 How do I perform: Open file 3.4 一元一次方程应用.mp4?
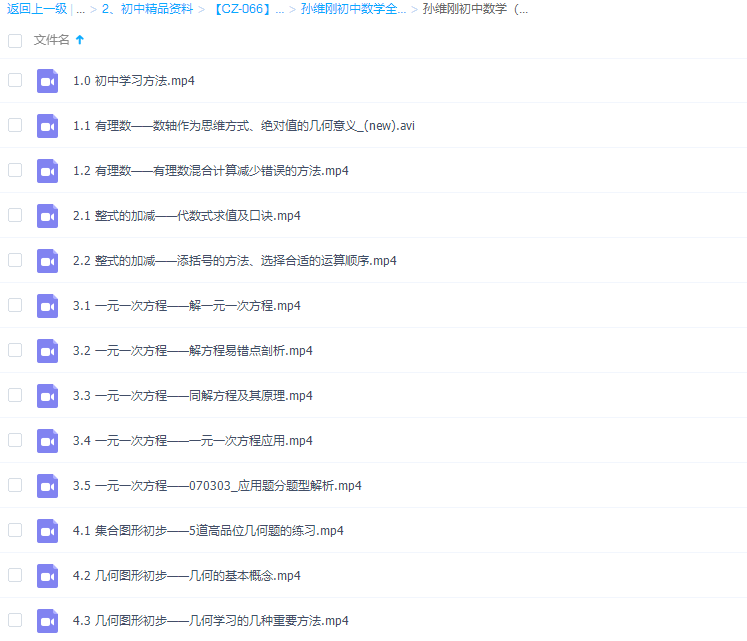tap(192, 441)
